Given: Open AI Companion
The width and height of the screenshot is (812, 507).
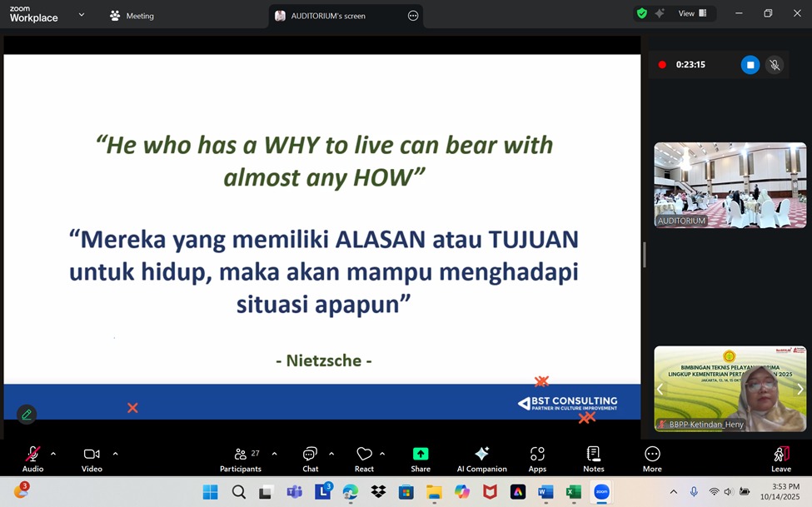Looking at the screenshot, I should [x=481, y=457].
